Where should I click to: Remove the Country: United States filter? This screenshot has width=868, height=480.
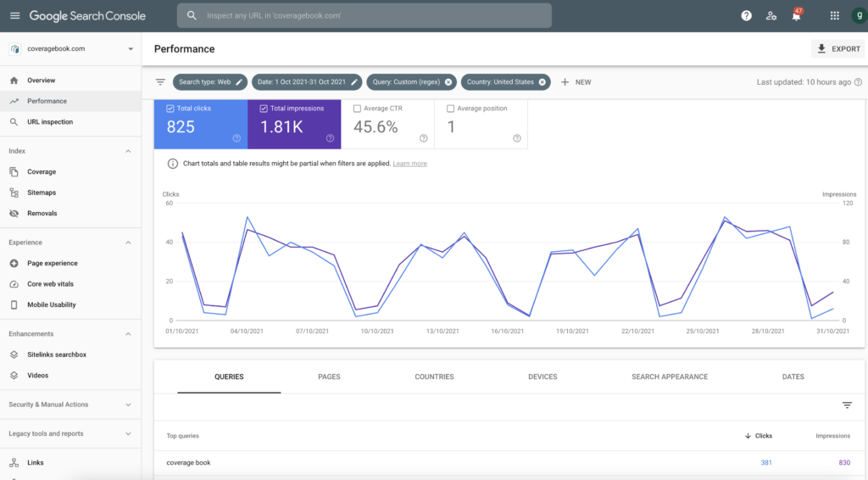click(542, 82)
